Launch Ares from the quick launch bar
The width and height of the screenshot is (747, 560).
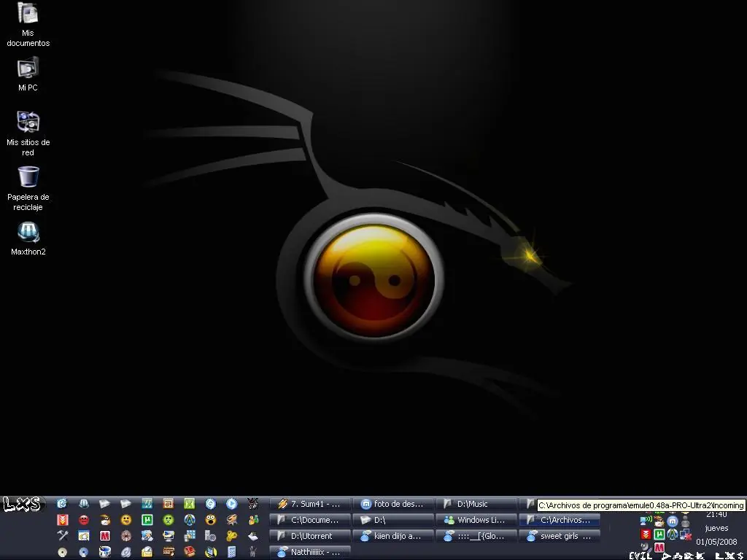pos(190,519)
